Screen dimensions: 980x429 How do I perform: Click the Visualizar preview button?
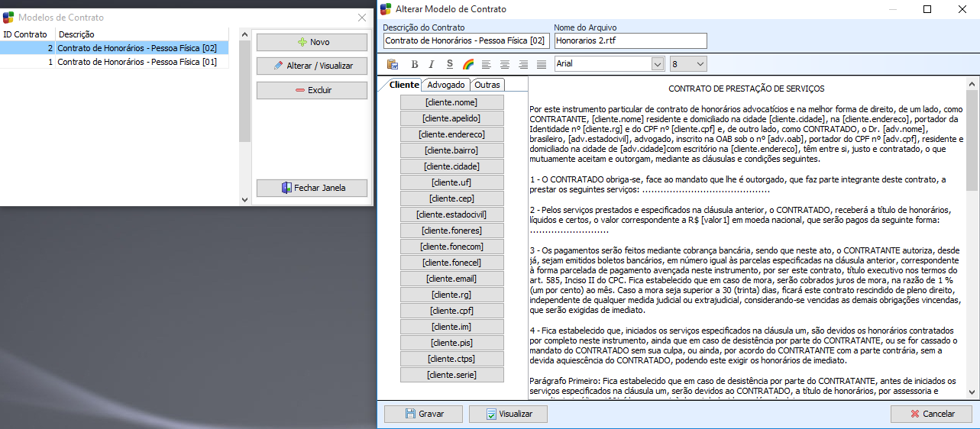pos(508,414)
